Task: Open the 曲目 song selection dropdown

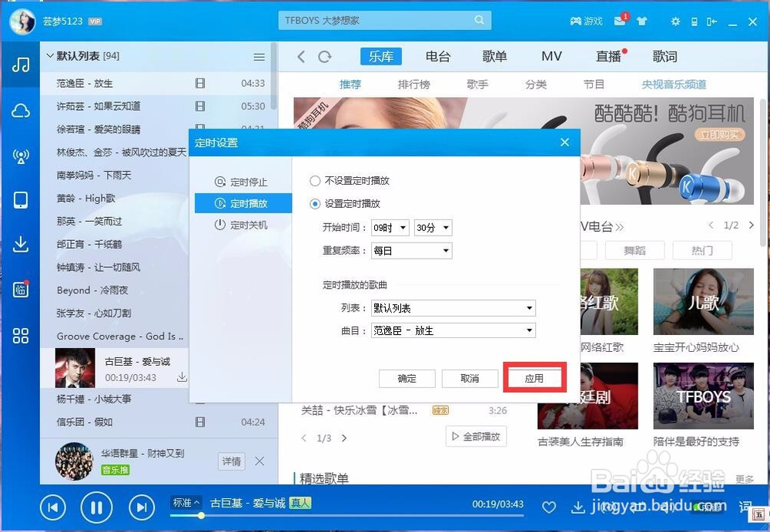Action: [453, 330]
